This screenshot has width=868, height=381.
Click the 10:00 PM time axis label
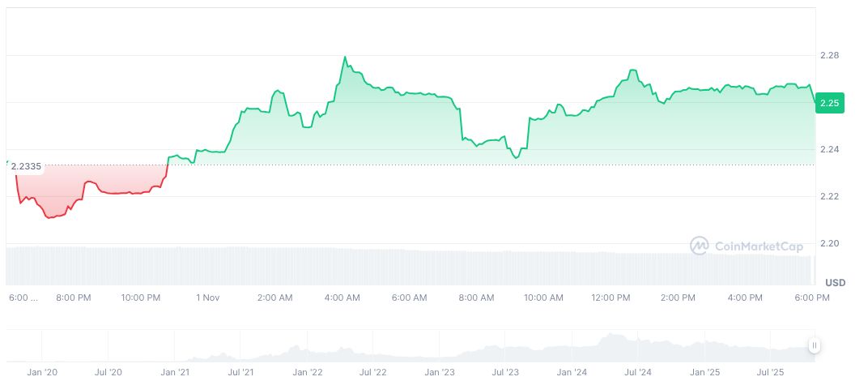click(x=140, y=298)
